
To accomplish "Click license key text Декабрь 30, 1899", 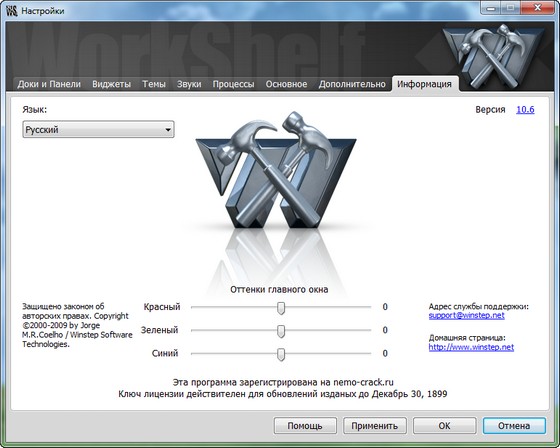I will click(282, 394).
